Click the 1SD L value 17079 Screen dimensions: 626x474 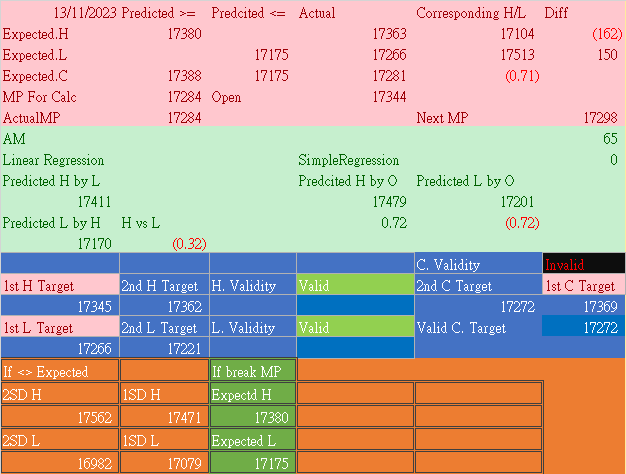pyautogui.click(x=184, y=464)
